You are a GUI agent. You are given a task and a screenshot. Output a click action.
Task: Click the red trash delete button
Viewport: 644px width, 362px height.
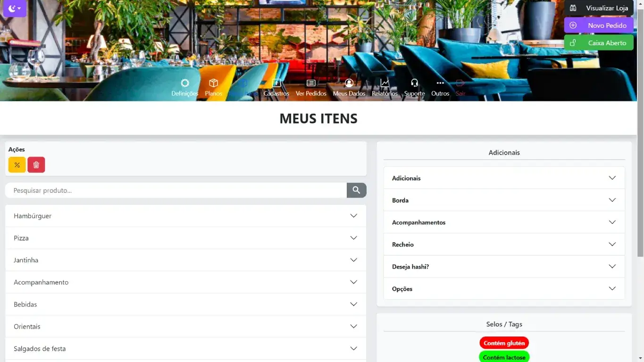[x=36, y=165]
